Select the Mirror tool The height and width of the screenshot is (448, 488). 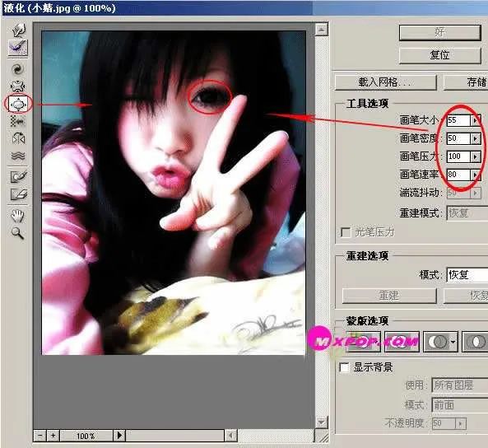point(18,138)
